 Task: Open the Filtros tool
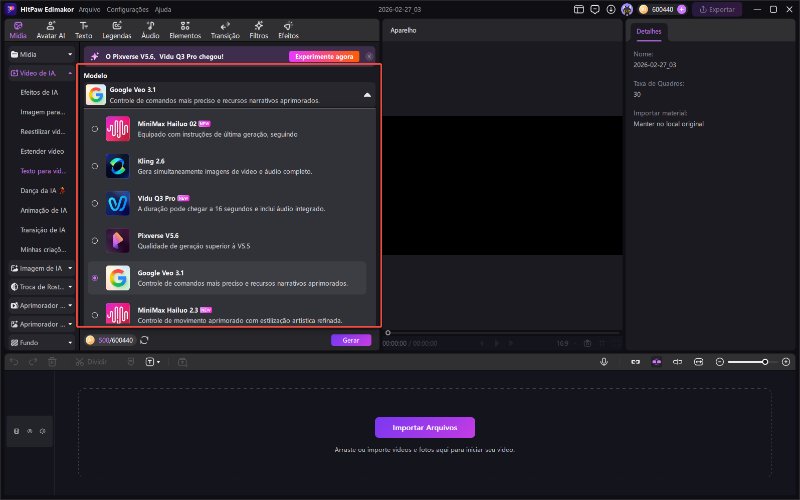259,30
